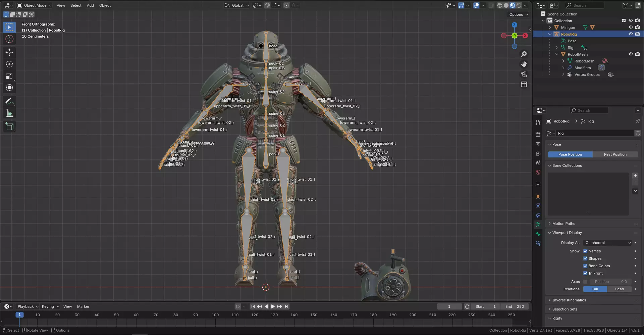Click the play animation button
Image resolution: width=644 pixels, height=335 pixels.
[x=273, y=306]
